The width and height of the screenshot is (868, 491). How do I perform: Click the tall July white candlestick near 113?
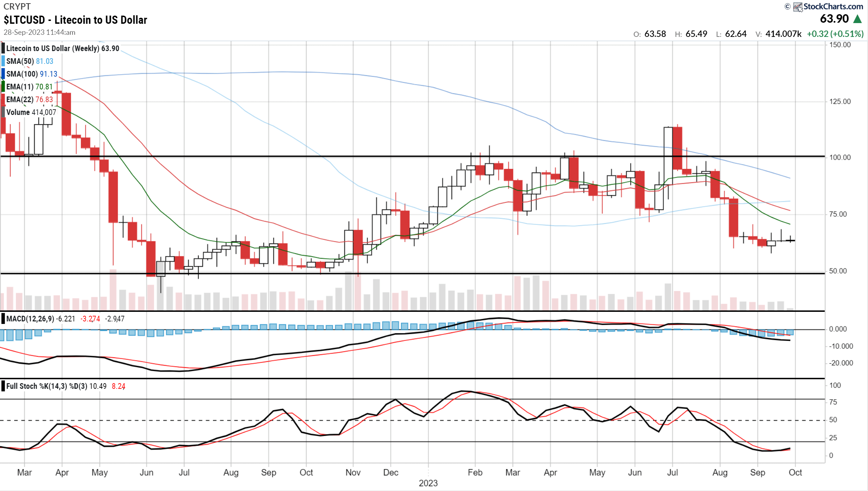tap(668, 155)
